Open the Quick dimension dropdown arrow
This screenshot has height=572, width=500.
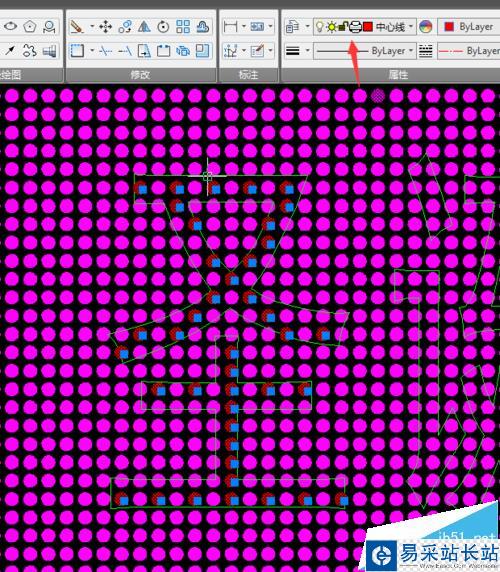tap(270, 26)
